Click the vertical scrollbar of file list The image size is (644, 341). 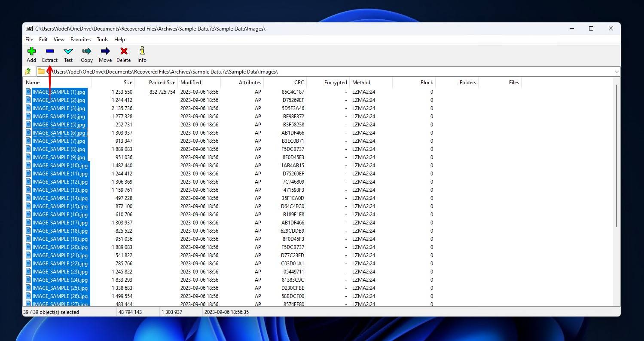(617, 155)
